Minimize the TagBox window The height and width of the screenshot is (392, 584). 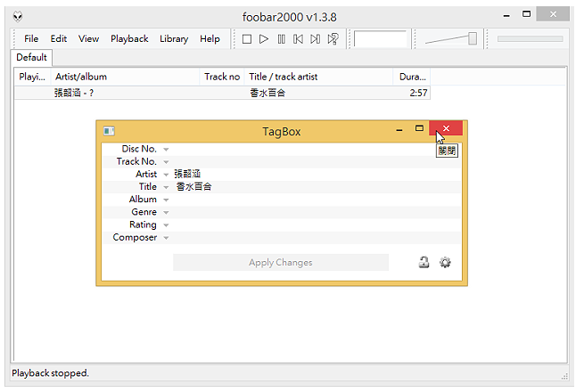coord(399,129)
